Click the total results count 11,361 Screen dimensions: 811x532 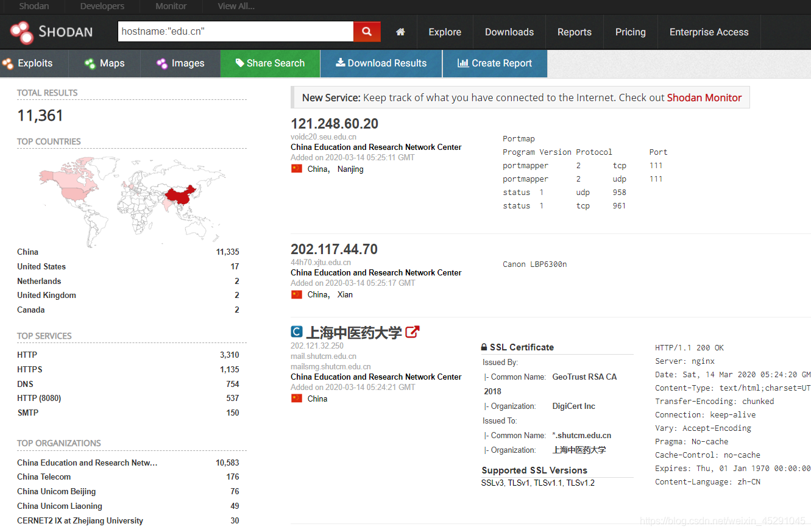40,116
